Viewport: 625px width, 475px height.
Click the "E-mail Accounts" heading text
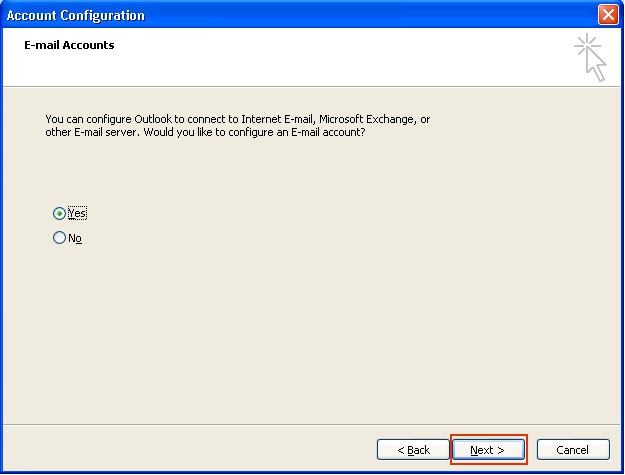tap(69, 45)
